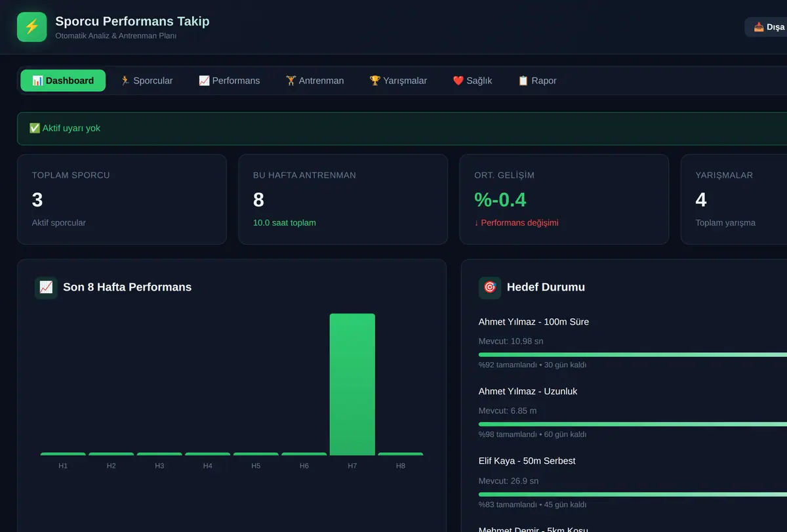Click the Yarışmalar stat card showing 4
Viewport: 787px width, 532px height.
click(x=734, y=199)
